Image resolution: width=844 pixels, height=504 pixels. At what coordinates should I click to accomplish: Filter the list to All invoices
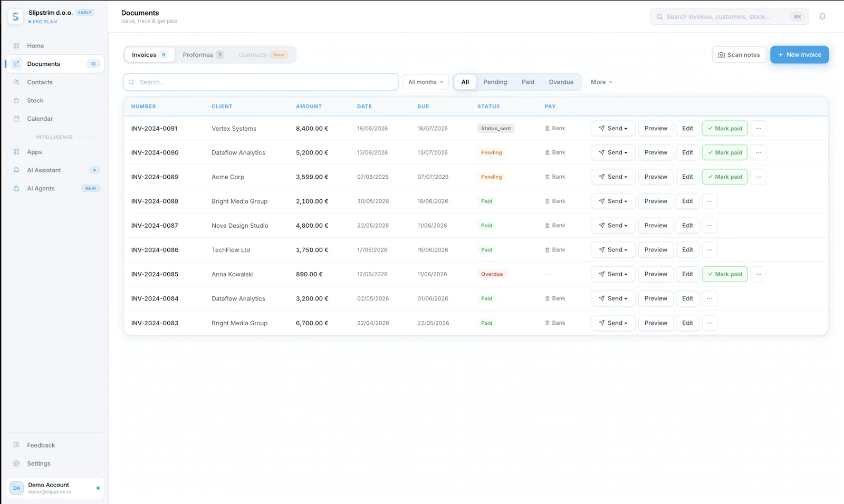(465, 82)
